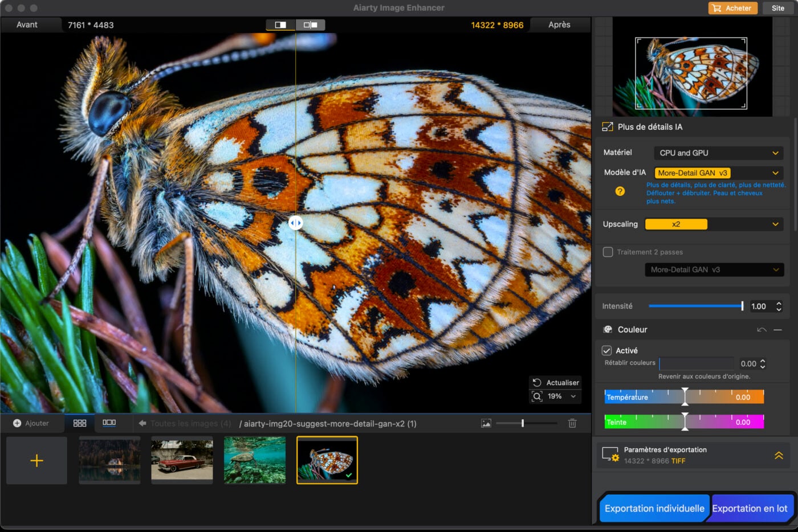
Task: Uncheck the Activé color checkbox
Action: [x=607, y=351]
